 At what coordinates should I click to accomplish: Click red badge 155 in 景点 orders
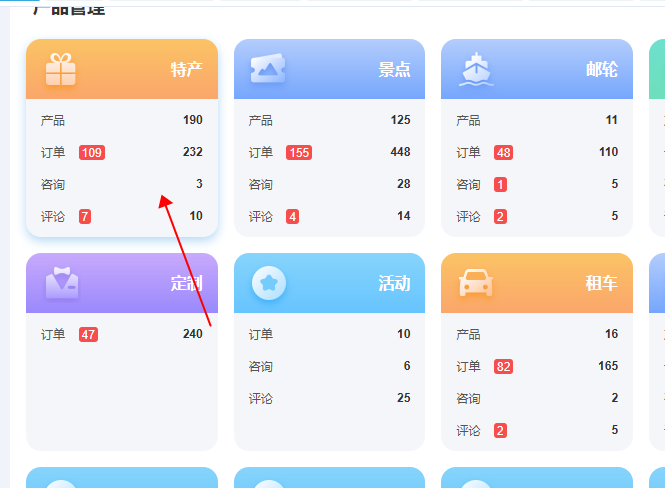[x=299, y=153]
